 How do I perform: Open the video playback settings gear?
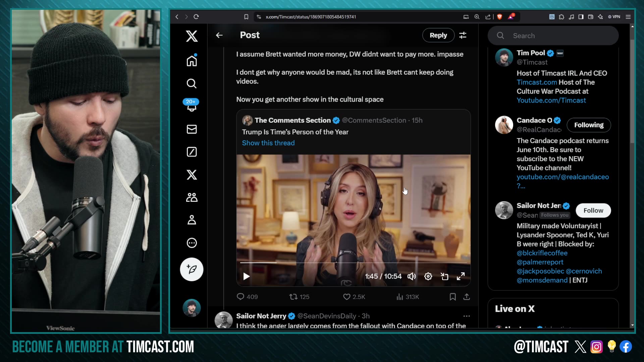pyautogui.click(x=428, y=276)
